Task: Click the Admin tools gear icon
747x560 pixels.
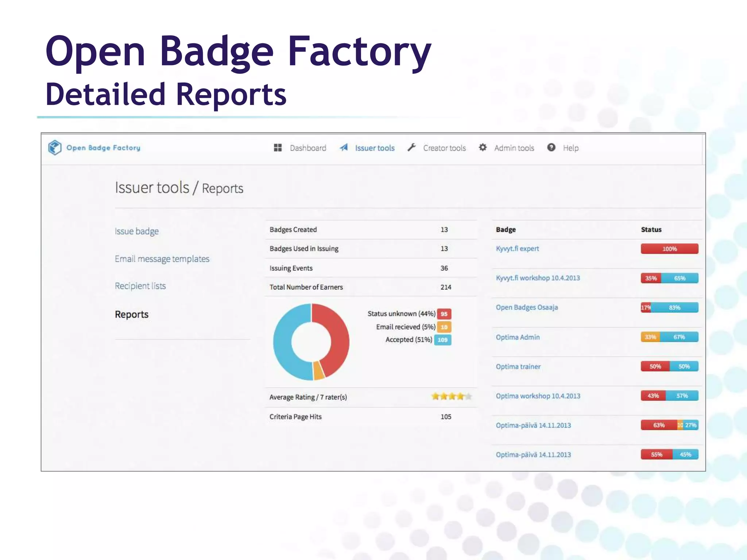Action: pyautogui.click(x=483, y=148)
